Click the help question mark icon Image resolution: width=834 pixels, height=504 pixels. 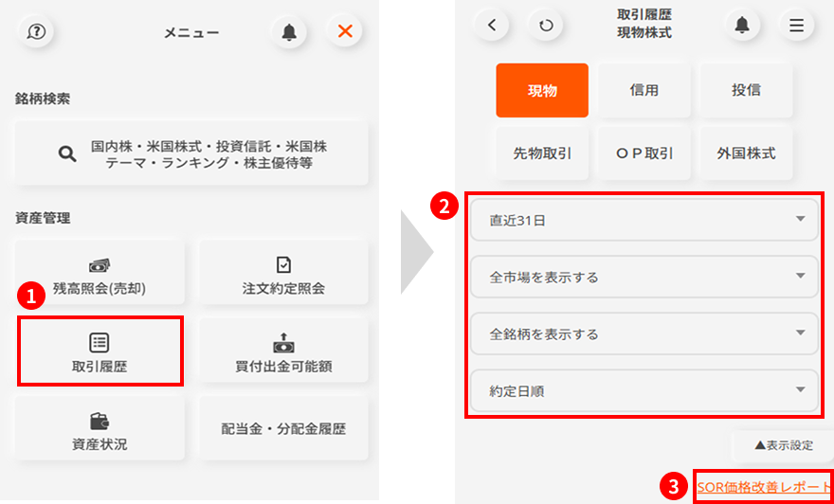pyautogui.click(x=35, y=31)
